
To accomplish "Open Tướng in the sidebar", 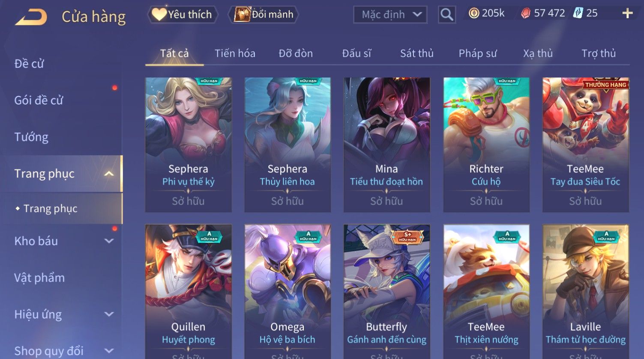I will pyautogui.click(x=31, y=137).
